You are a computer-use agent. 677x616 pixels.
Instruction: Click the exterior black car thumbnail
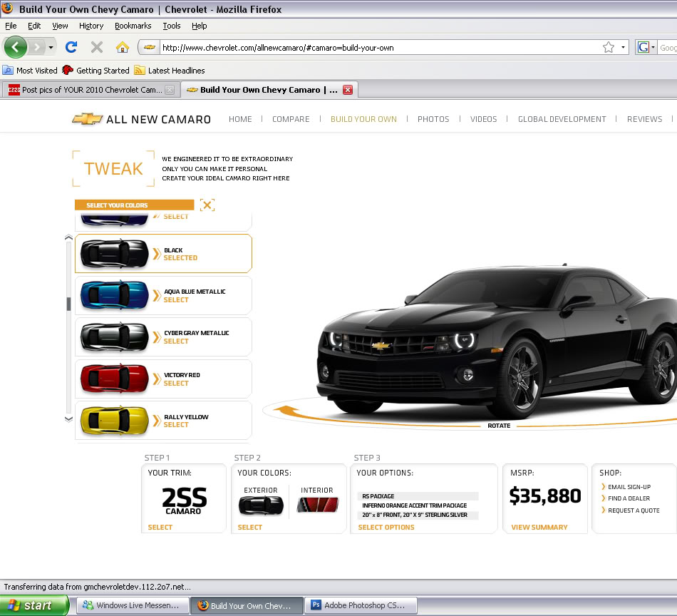(261, 505)
